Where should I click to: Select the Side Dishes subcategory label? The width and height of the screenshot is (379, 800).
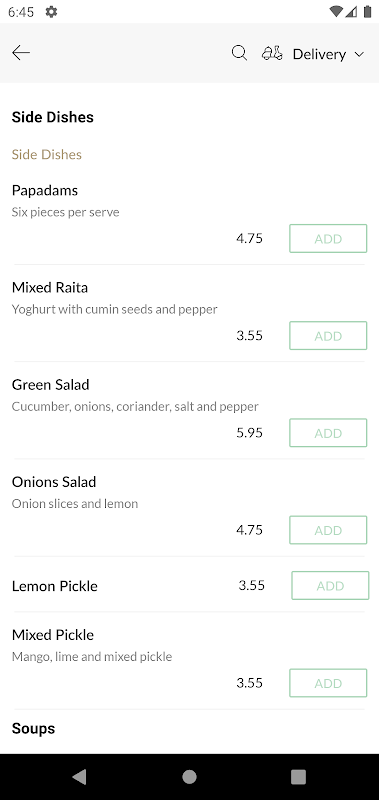point(46,154)
